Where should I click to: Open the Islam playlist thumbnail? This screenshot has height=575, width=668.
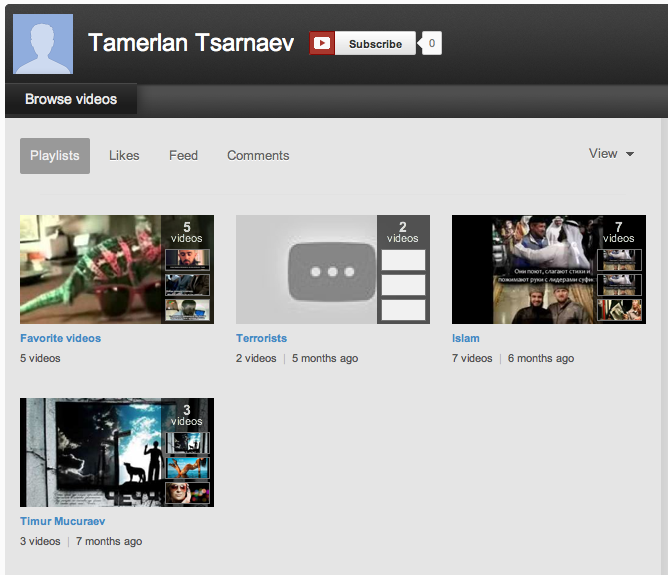coord(549,269)
